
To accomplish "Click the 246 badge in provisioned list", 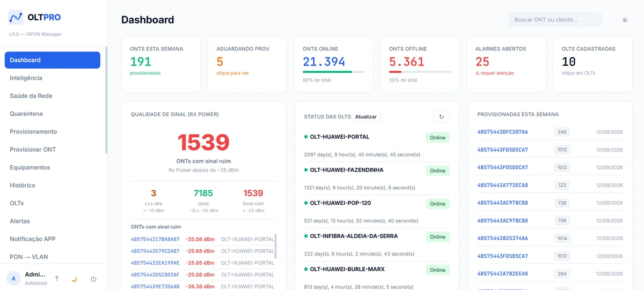I will pyautogui.click(x=562, y=132).
